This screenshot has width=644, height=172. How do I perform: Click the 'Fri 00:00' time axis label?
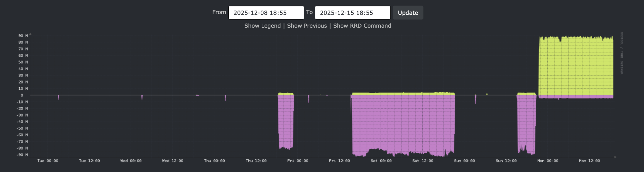click(298, 161)
